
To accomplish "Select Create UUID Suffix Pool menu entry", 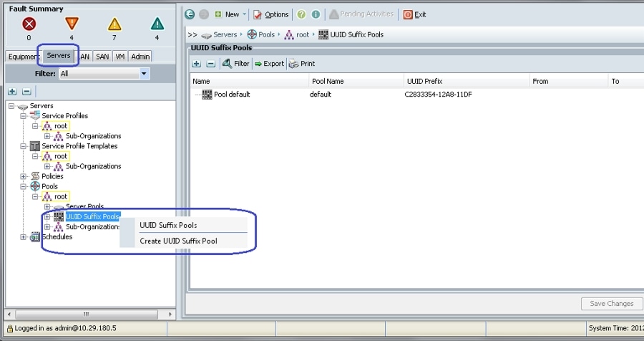I will [x=178, y=241].
